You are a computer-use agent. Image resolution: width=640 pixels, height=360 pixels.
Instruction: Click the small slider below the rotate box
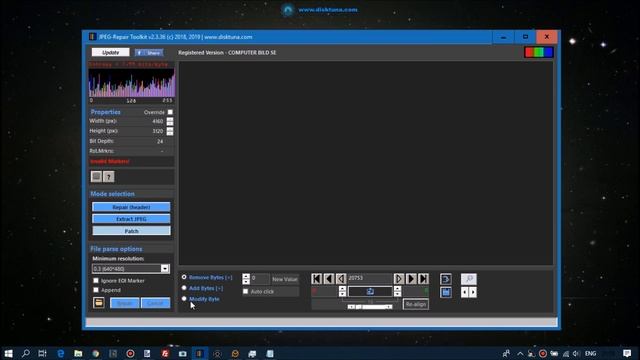[x=370, y=307]
